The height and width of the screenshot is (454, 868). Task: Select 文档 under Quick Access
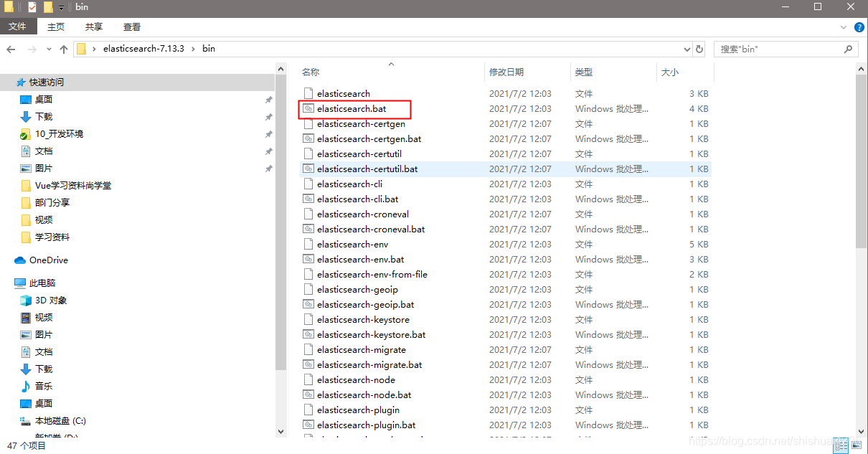(x=44, y=151)
